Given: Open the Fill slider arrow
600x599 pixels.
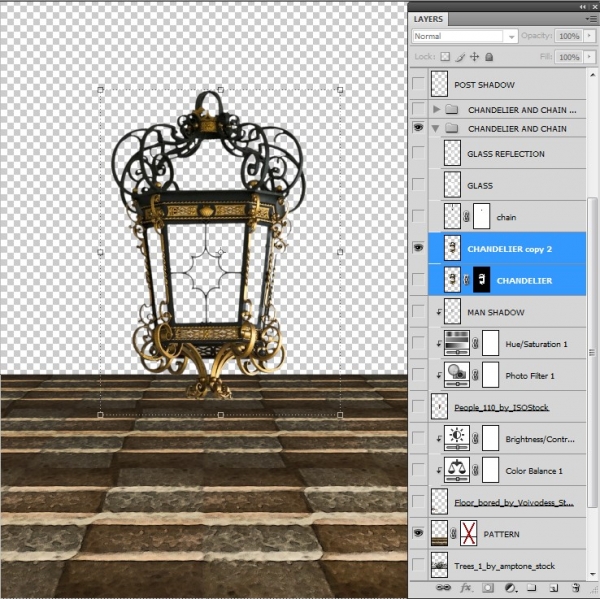Looking at the screenshot, I should [589, 57].
